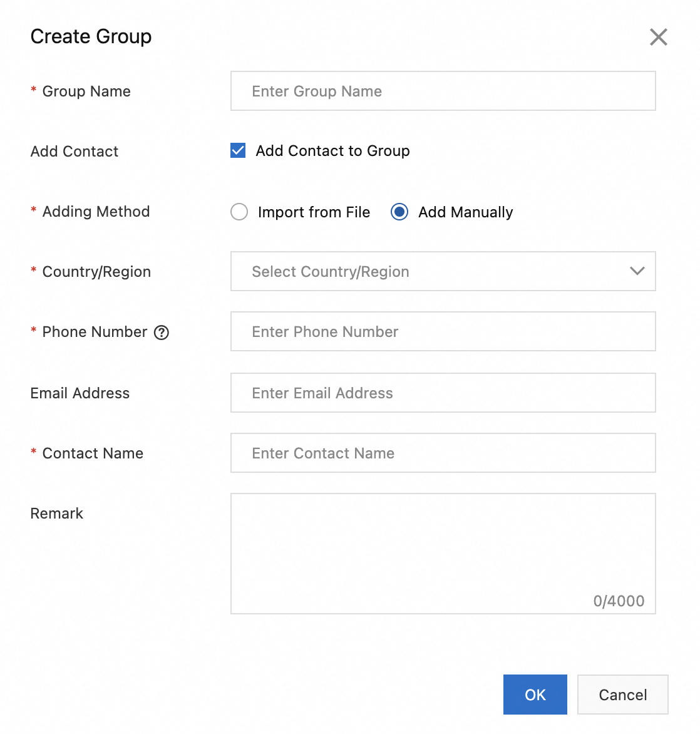Select the Import from File radio button

click(239, 212)
